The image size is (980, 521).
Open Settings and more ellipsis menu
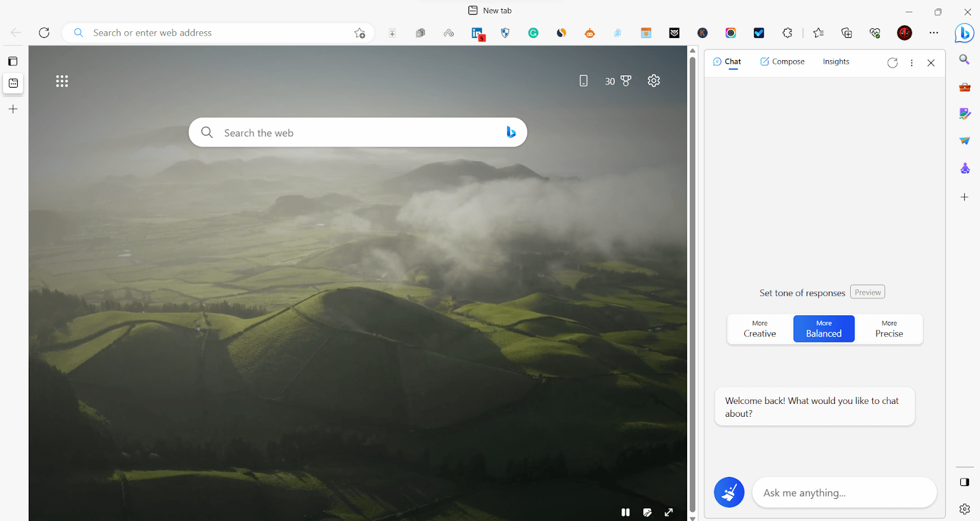click(x=933, y=33)
